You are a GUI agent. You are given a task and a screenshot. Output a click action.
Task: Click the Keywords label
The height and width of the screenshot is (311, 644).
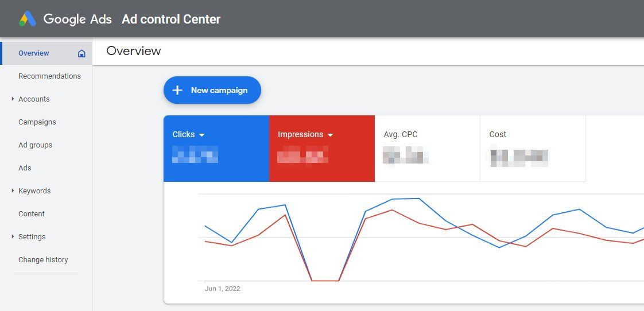[x=34, y=191]
